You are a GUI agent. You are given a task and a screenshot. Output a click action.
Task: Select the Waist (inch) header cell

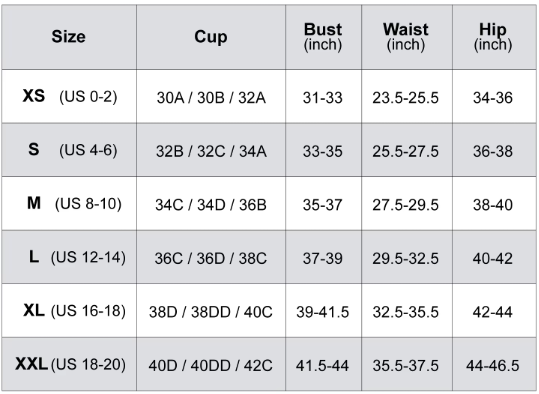[x=407, y=37]
